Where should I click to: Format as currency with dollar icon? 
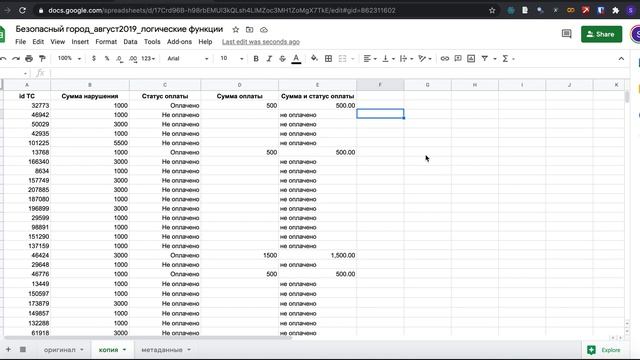click(94, 59)
